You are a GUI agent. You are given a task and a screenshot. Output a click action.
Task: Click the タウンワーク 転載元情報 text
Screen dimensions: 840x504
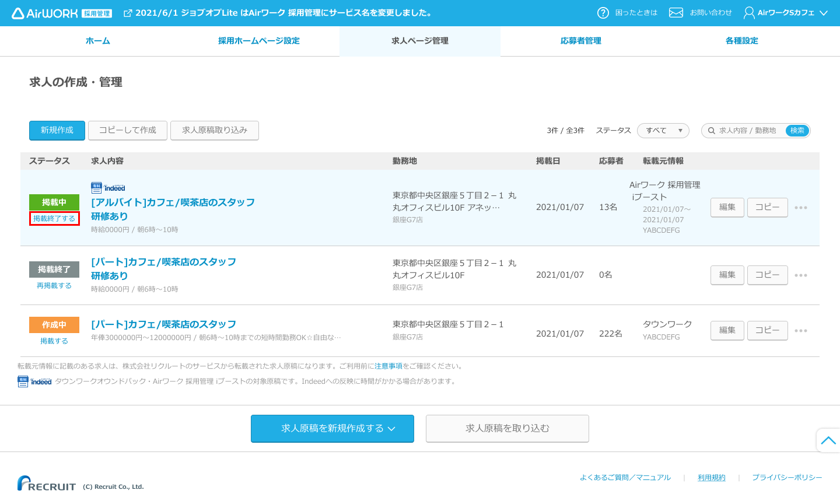click(x=667, y=324)
